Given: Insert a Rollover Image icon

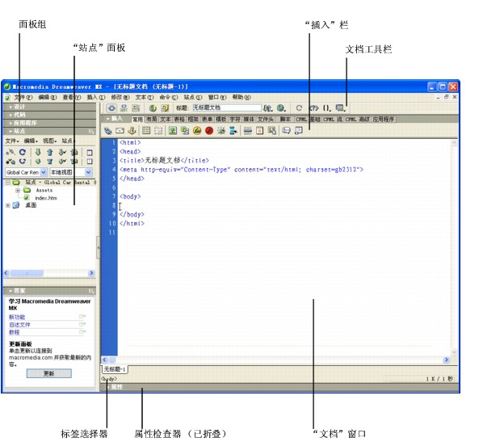Looking at the screenshot, I should coord(221,131).
